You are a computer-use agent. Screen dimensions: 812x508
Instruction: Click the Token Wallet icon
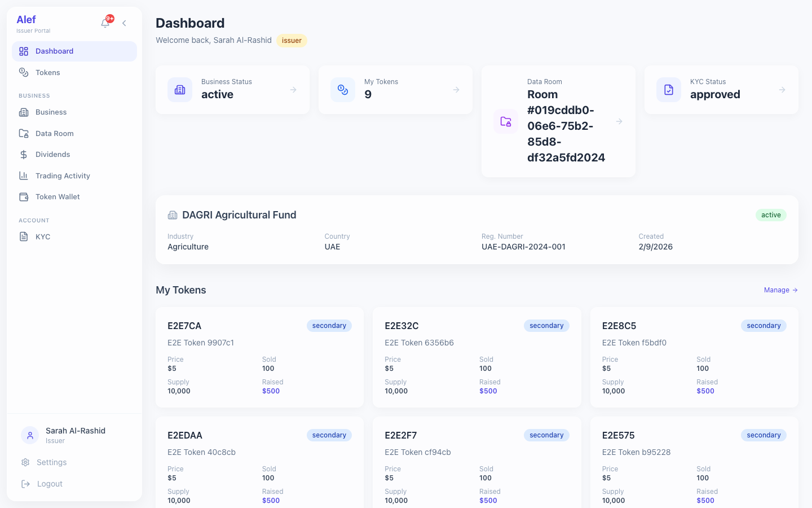[23, 196]
